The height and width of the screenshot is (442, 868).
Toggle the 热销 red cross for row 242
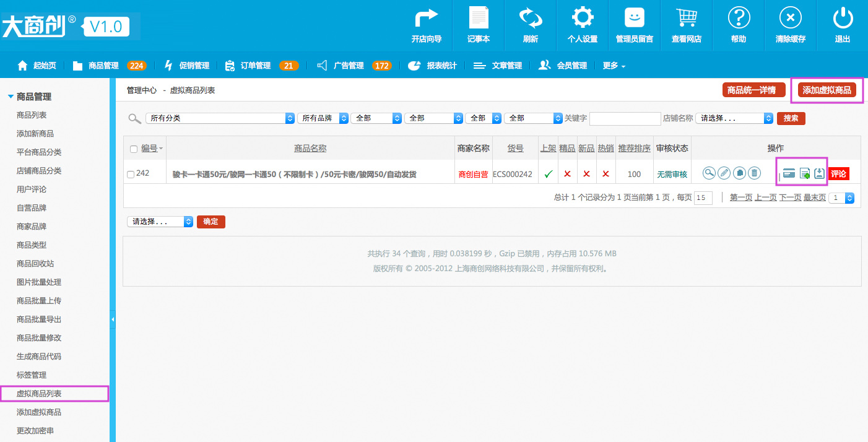pyautogui.click(x=605, y=174)
